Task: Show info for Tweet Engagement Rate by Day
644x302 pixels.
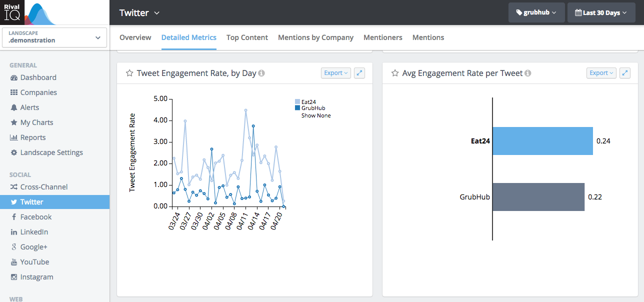Action: (261, 73)
